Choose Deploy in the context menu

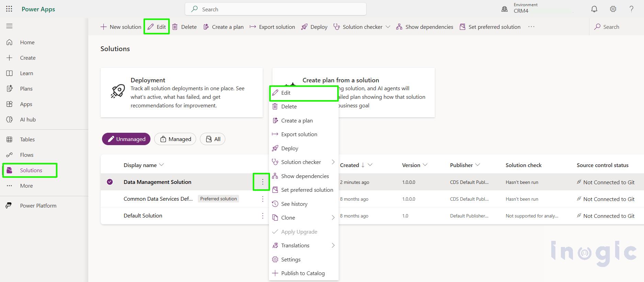point(304,148)
